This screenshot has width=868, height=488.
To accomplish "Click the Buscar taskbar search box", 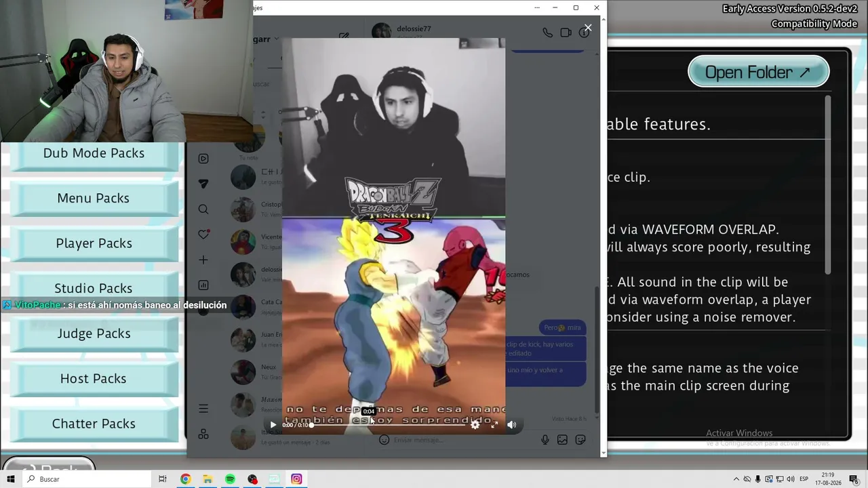I will 87,479.
